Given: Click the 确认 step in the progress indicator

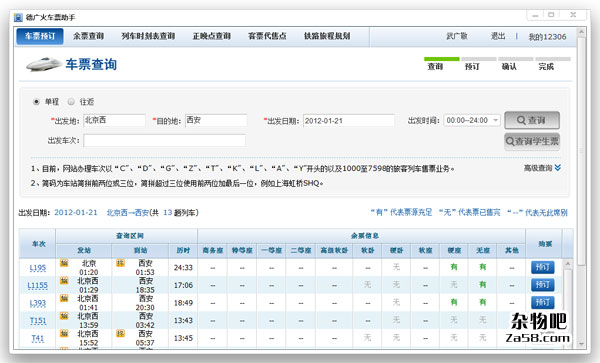Looking at the screenshot, I should [509, 67].
